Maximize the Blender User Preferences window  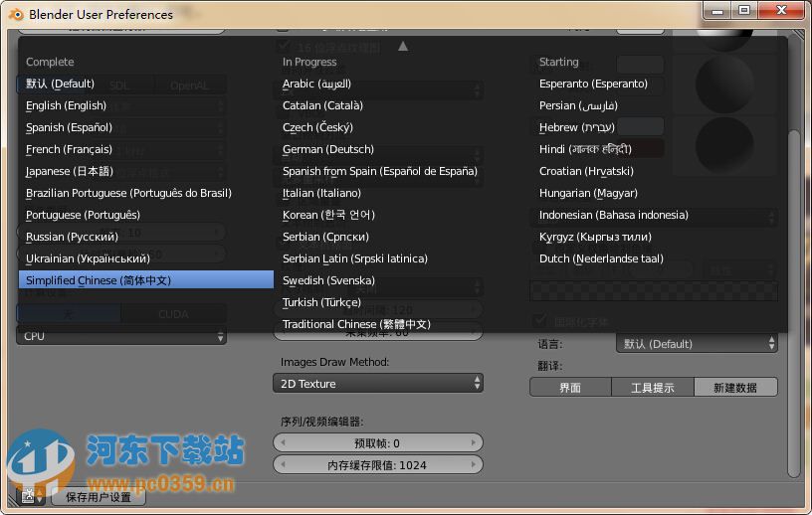(x=744, y=11)
